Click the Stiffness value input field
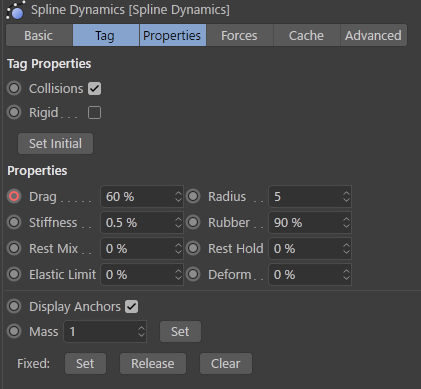This screenshot has height=389, width=421. point(142,223)
